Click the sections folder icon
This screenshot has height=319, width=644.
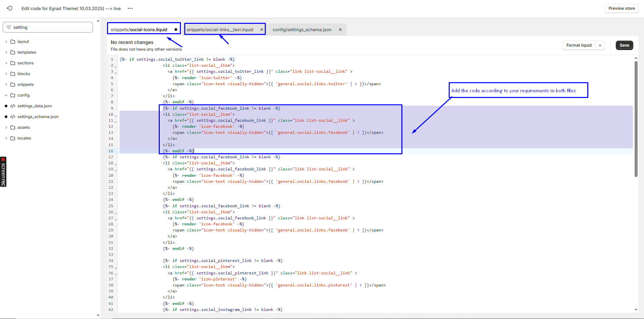pos(13,63)
